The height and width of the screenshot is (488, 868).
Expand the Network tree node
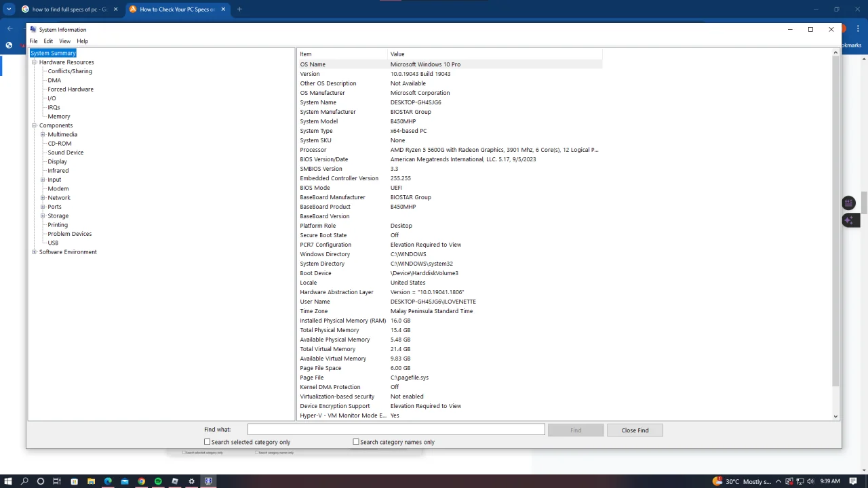(43, 198)
